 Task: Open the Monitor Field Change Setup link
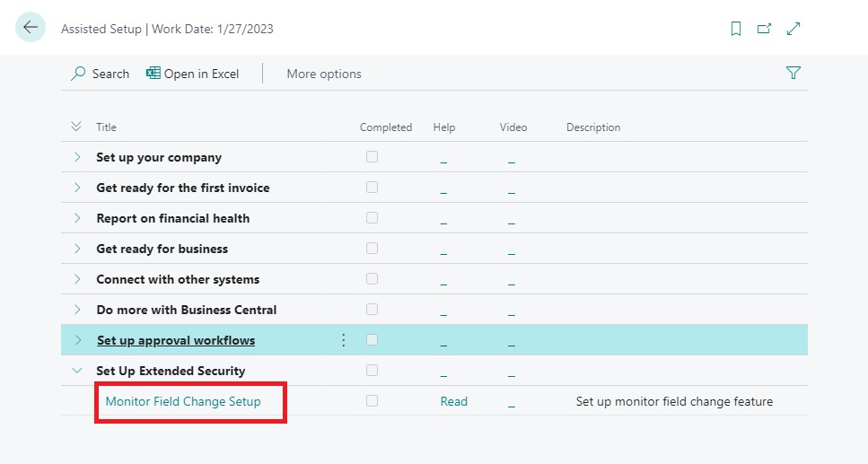tap(183, 401)
